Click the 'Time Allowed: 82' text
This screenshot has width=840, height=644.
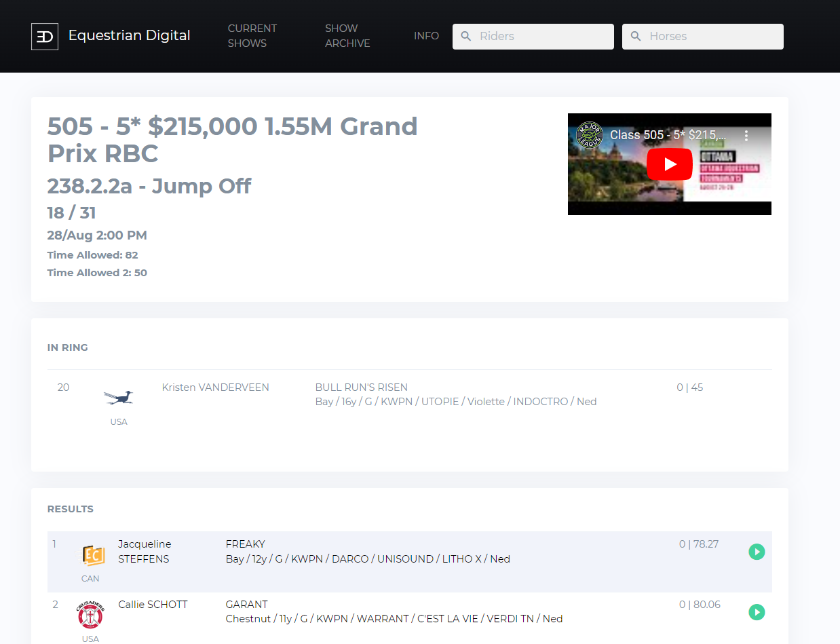93,255
